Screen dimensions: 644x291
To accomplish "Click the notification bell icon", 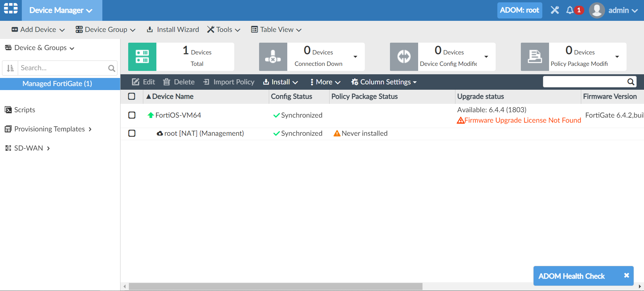I will pyautogui.click(x=570, y=10).
